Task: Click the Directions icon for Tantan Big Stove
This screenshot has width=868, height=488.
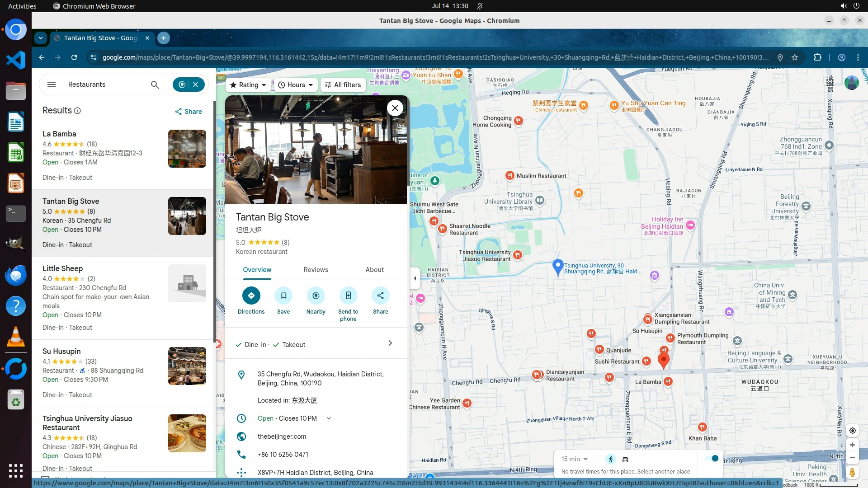Action: coord(251,296)
